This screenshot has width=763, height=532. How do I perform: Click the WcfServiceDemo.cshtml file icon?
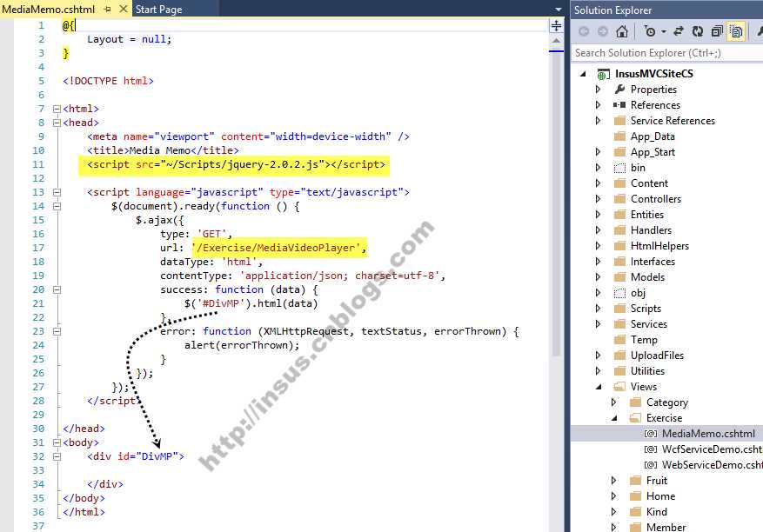pos(651,449)
